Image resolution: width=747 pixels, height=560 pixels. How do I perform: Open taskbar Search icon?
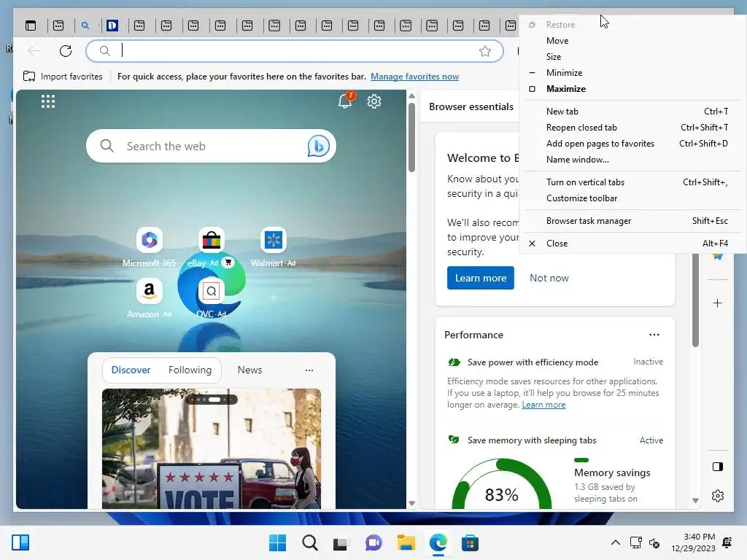pos(309,542)
